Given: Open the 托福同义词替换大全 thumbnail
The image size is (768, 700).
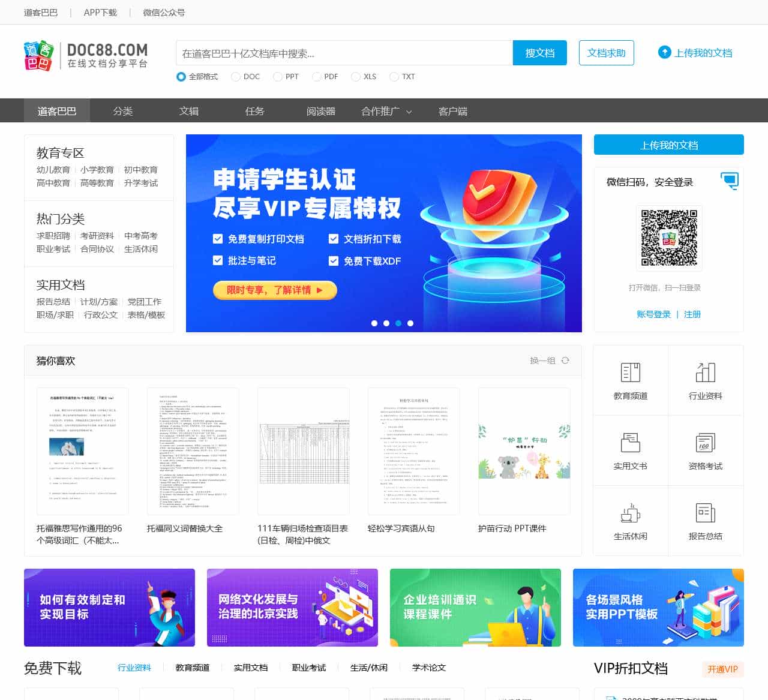Looking at the screenshot, I should (193, 451).
